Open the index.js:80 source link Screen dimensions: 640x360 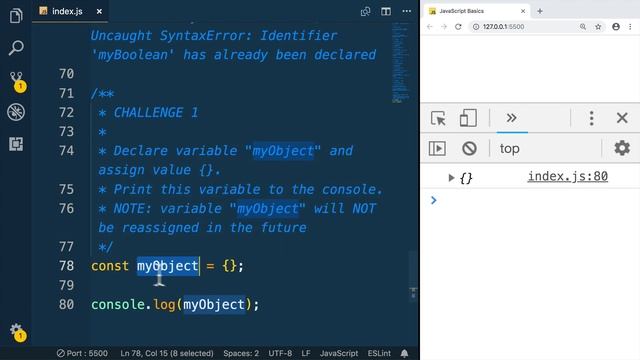pos(568,176)
